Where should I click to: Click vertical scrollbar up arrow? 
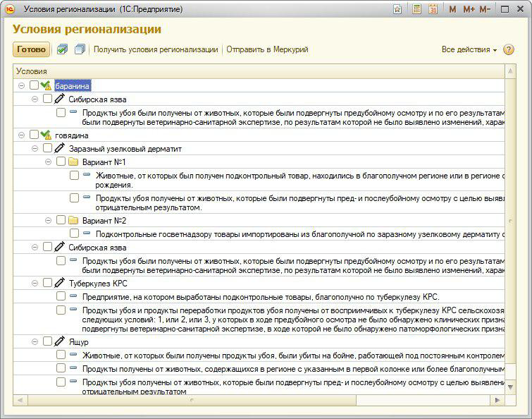[x=510, y=71]
